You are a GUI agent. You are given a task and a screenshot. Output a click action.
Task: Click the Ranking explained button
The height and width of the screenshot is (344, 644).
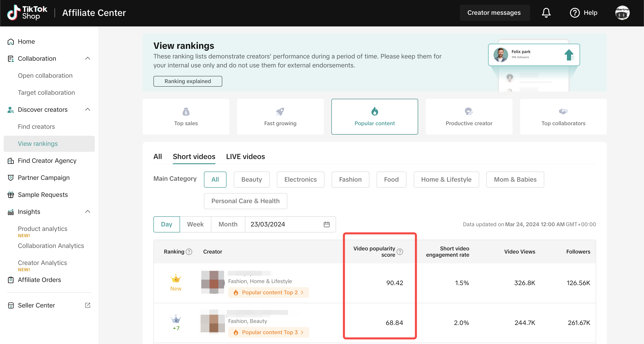click(x=188, y=81)
